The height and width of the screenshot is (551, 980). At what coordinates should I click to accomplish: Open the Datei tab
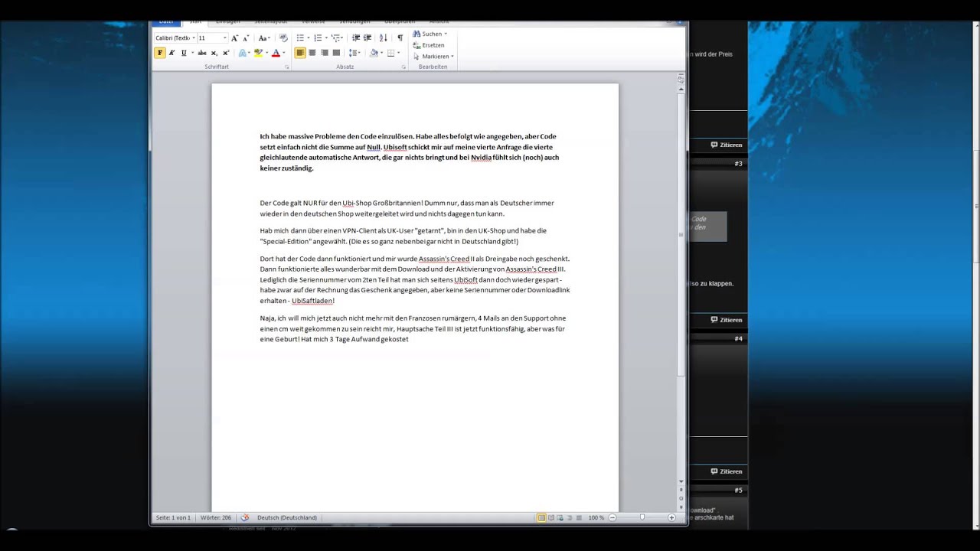coord(166,22)
